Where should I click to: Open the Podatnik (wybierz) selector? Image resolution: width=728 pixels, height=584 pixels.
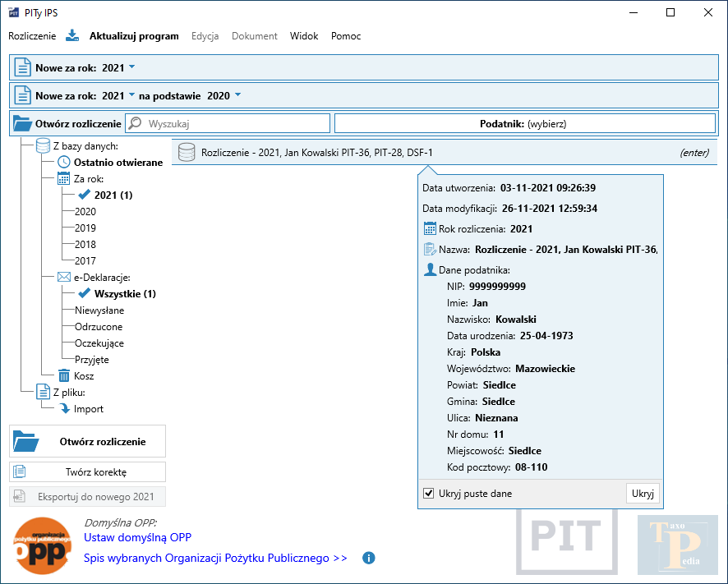point(524,124)
